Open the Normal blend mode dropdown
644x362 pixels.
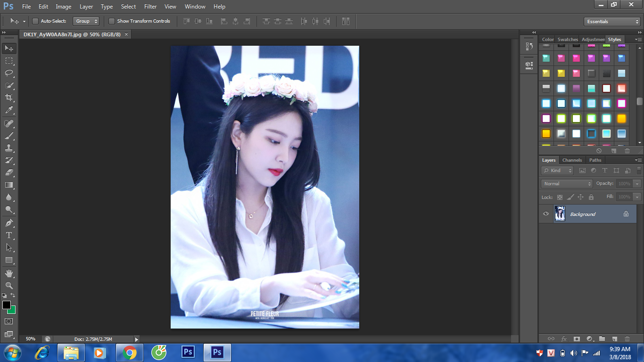coord(567,184)
